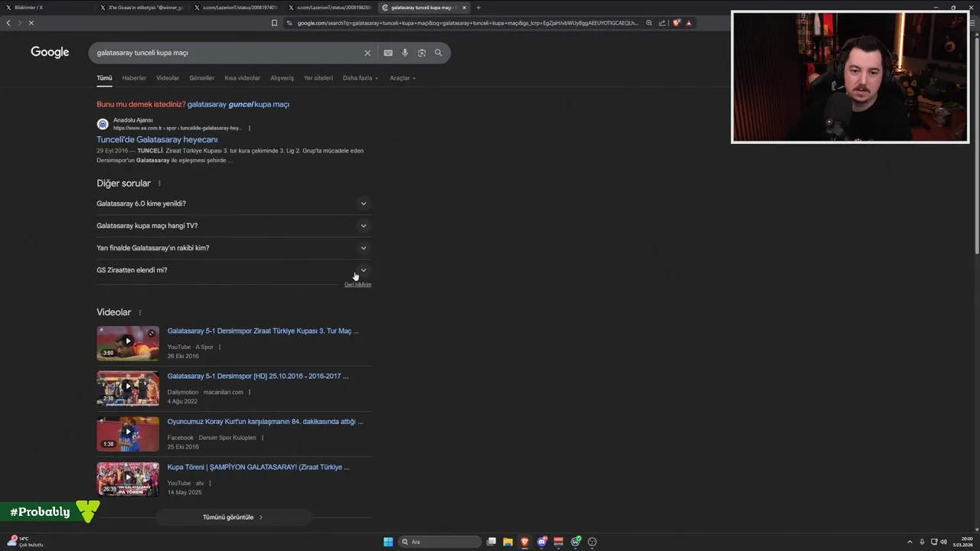Viewport: 980px width, 551px height.
Task: Open the Windows Start menu
Action: point(388,542)
